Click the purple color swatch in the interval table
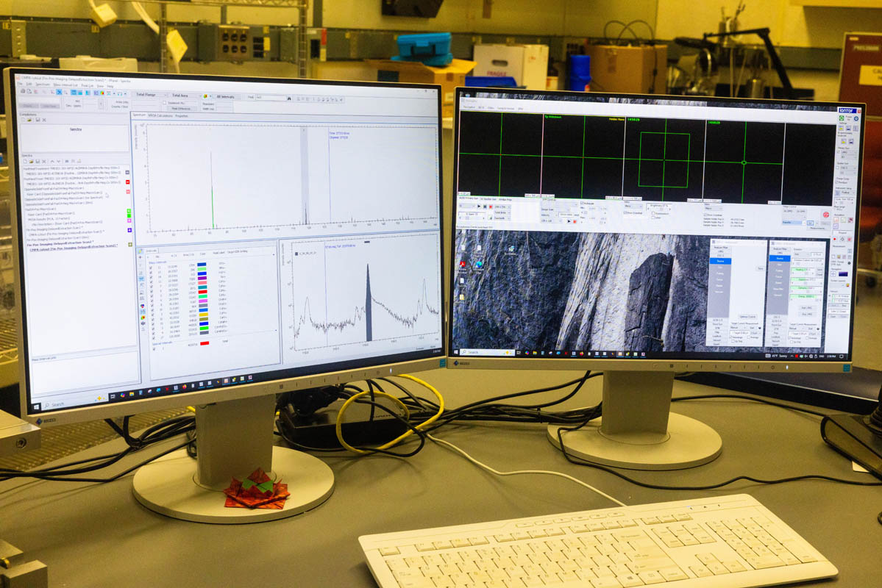This screenshot has height=588, width=882. 202,279
